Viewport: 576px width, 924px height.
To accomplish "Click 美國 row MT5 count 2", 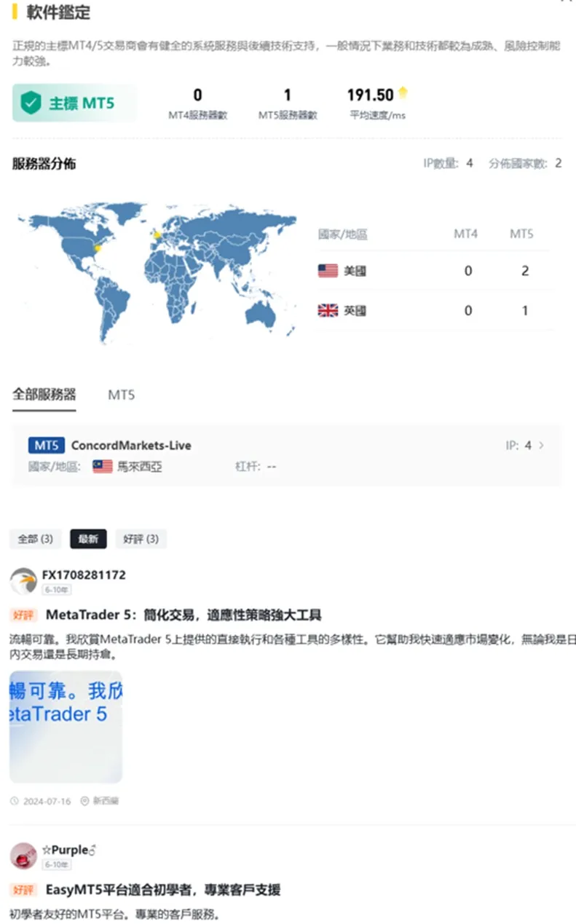I will [525, 271].
